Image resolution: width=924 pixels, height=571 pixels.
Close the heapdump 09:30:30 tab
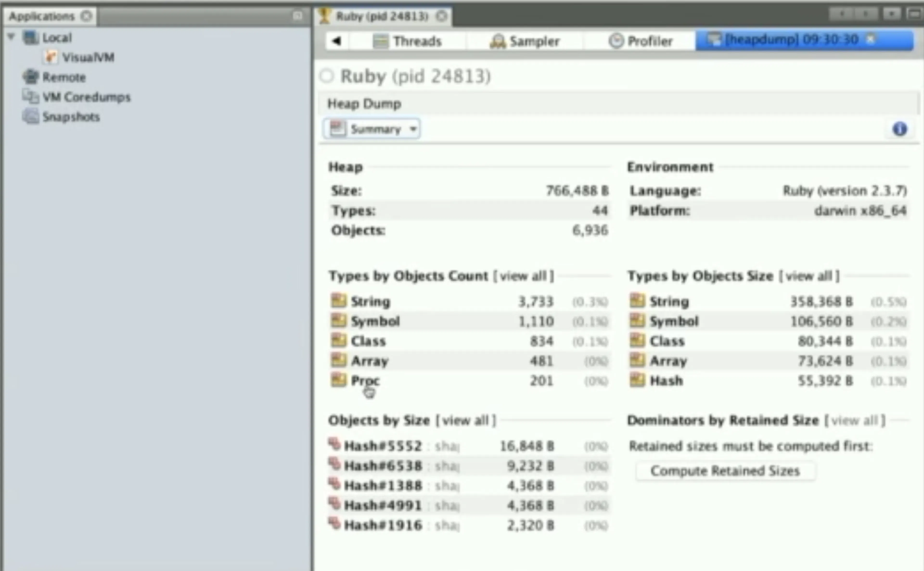click(x=870, y=39)
